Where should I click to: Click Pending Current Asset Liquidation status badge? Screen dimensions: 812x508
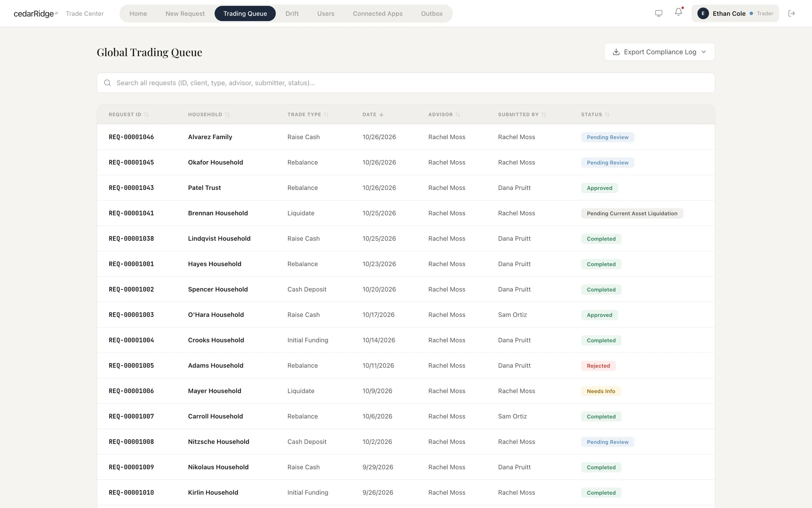tap(632, 213)
